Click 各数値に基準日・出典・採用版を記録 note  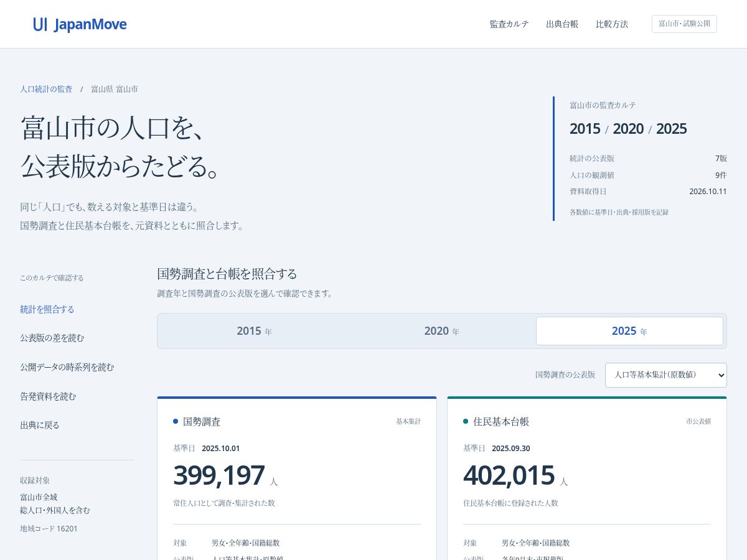pyautogui.click(x=619, y=212)
